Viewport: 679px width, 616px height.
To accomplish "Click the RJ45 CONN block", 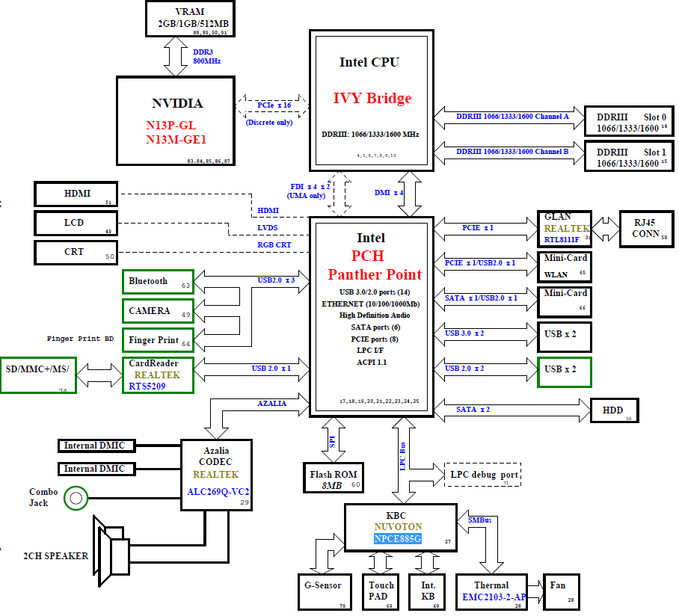I will pyautogui.click(x=645, y=228).
